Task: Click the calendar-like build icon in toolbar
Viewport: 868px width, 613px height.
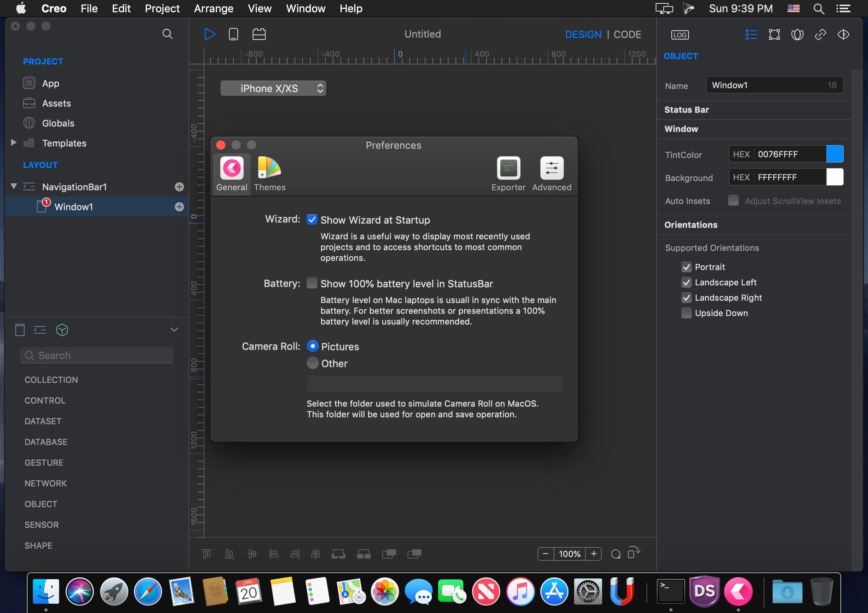Action: coord(259,34)
